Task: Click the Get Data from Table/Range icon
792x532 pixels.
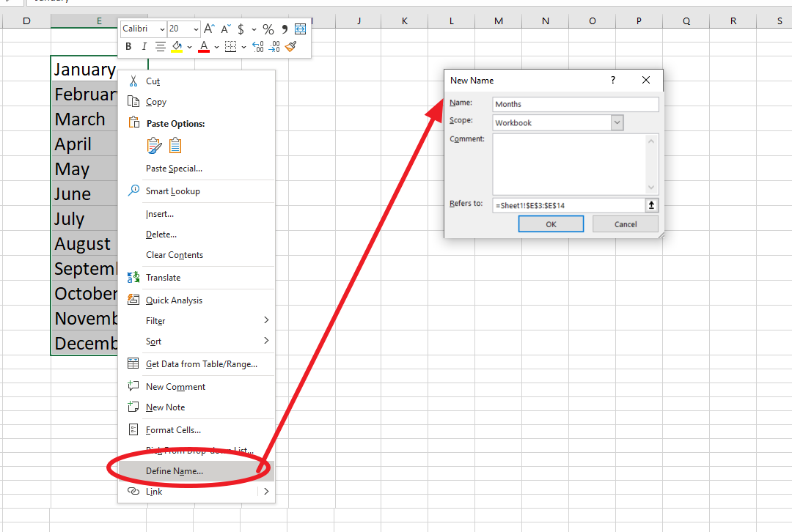Action: 133,363
